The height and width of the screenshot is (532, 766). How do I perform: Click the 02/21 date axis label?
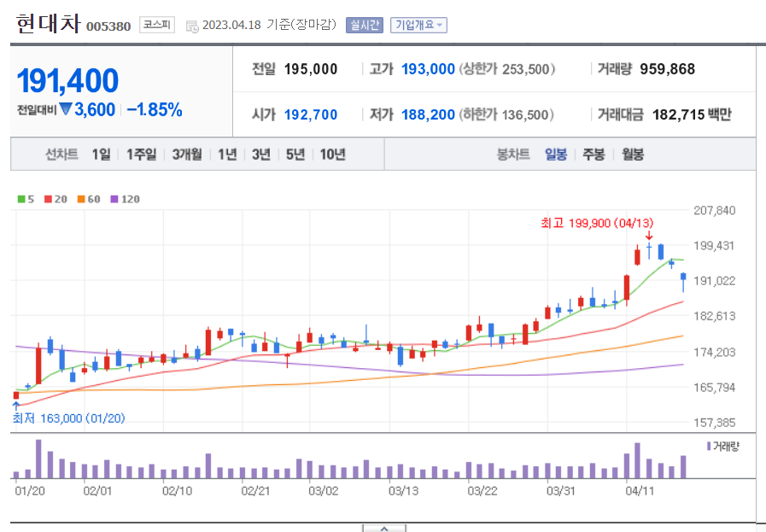point(255,490)
